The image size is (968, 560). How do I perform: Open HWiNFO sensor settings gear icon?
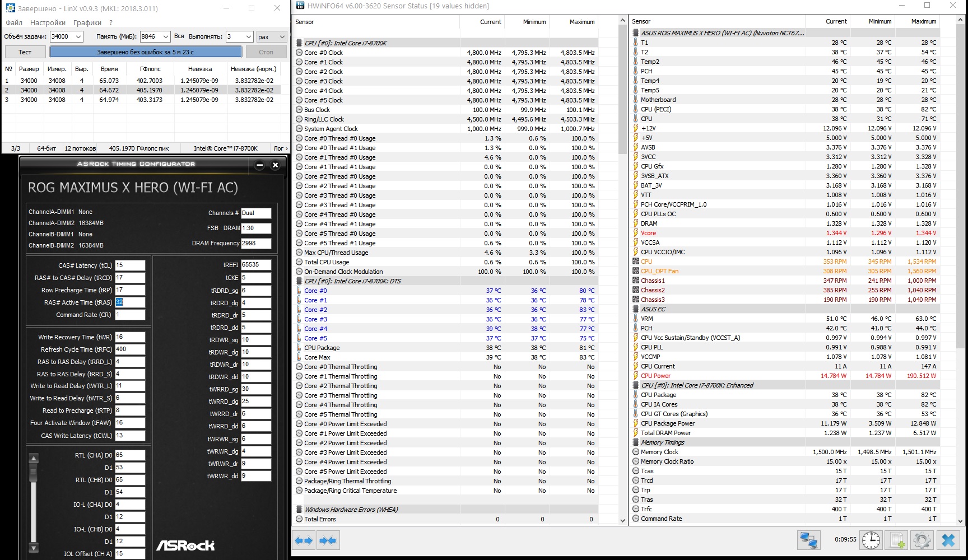922,540
